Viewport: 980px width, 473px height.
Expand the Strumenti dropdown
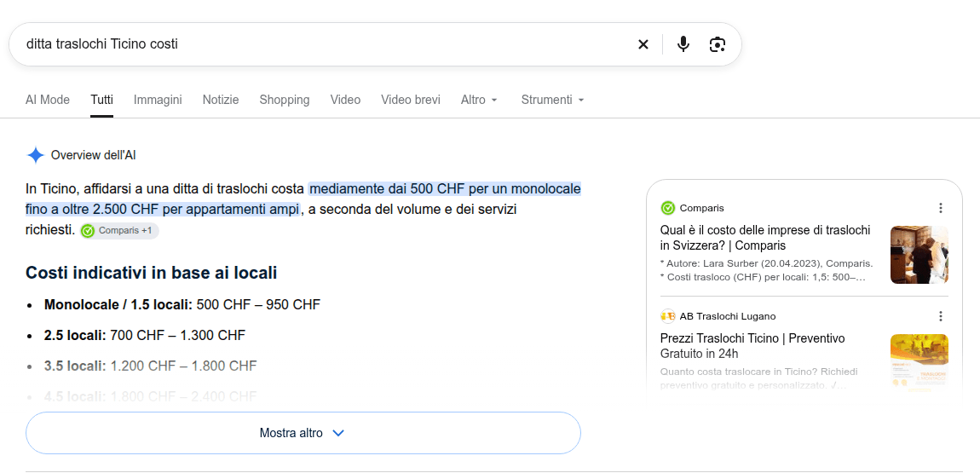552,100
